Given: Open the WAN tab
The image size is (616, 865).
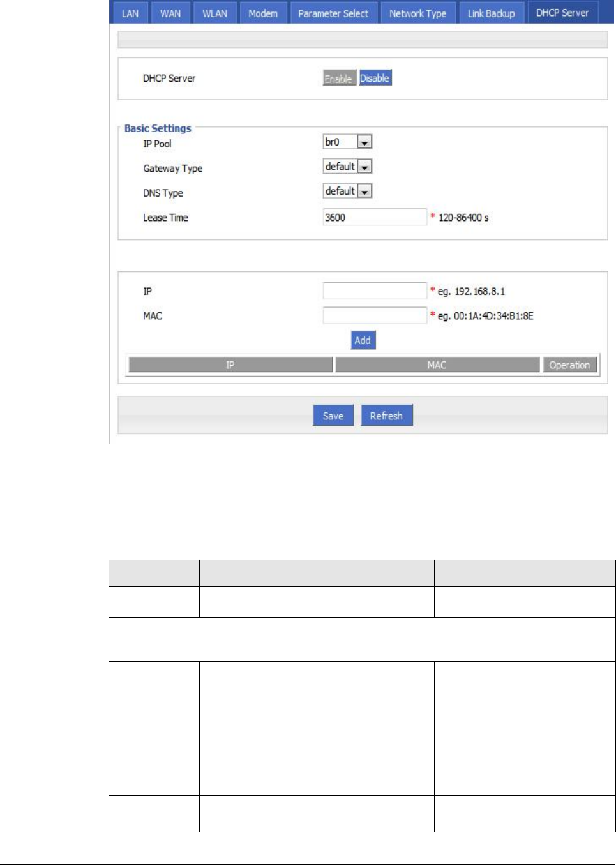Looking at the screenshot, I should [170, 13].
